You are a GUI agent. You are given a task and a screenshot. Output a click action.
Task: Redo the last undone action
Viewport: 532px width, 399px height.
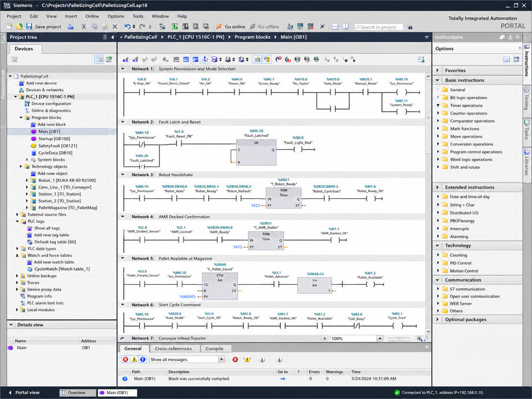coord(142,27)
